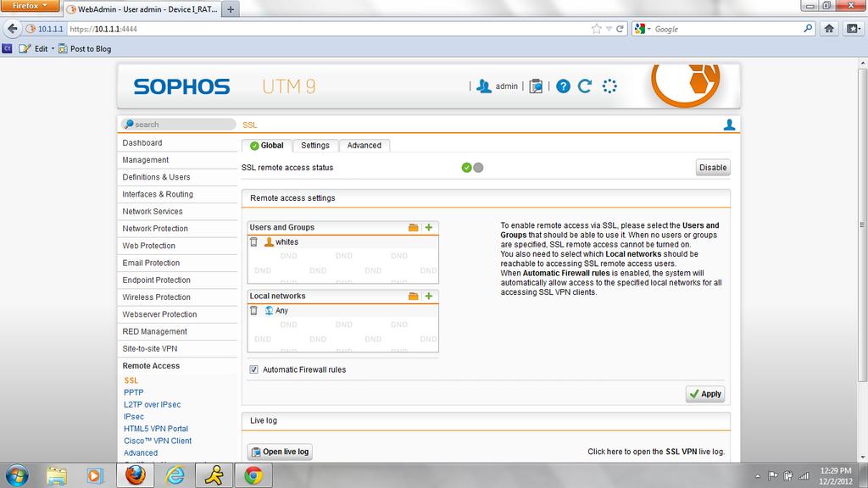Uncheck Automatic Firewall rules checkbox
868x488 pixels.
tap(254, 369)
